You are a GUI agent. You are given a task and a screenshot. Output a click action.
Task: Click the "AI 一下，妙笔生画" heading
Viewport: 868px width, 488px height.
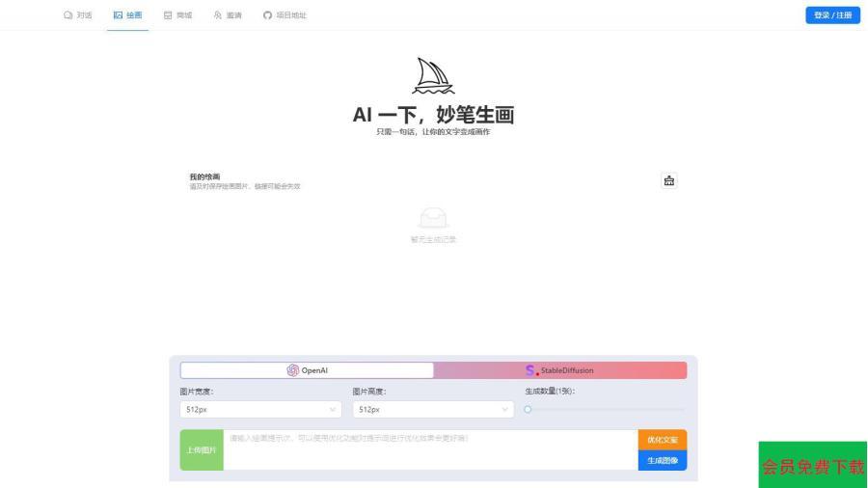(x=433, y=115)
